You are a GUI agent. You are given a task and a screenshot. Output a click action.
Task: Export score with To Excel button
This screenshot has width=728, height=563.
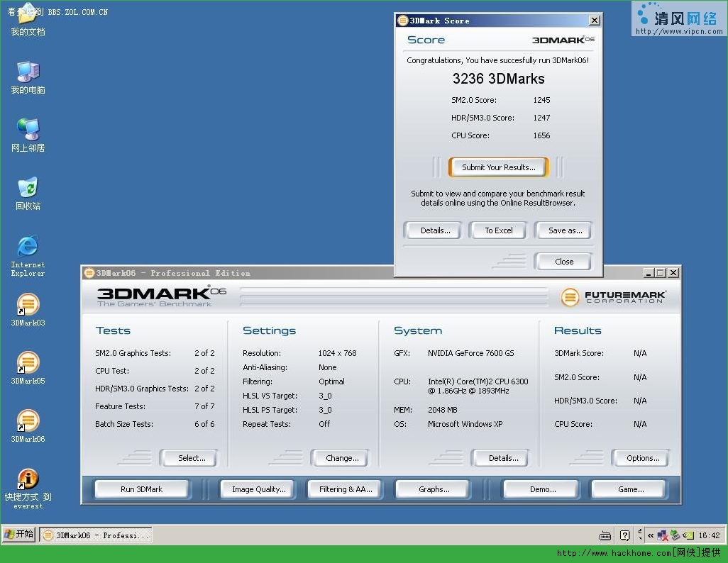pyautogui.click(x=499, y=230)
